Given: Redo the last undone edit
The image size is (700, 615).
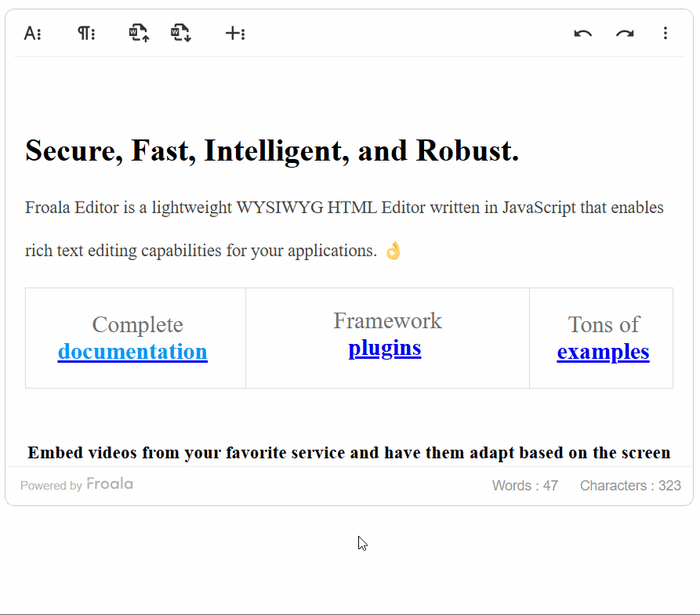Looking at the screenshot, I should [625, 34].
